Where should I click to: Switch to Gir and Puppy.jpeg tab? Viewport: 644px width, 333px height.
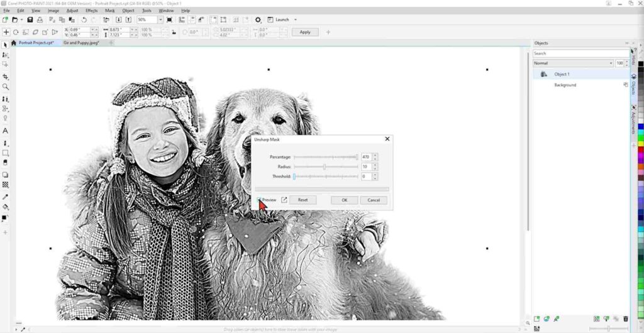pos(81,43)
